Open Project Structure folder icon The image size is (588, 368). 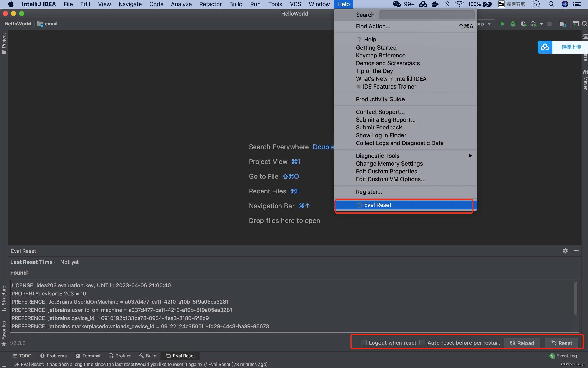click(563, 24)
